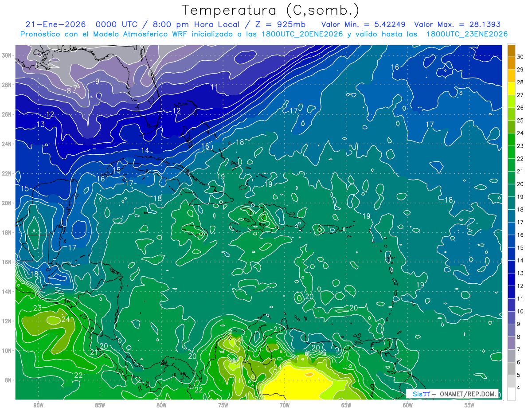532x411 pixels.
Task: Click the longitude axis label "75W"
Action: [x=223, y=405]
